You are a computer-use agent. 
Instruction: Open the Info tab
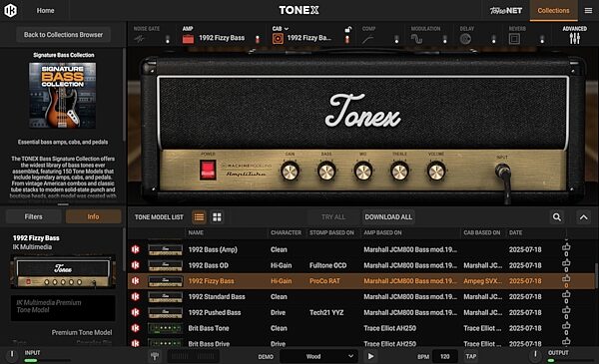pos(93,216)
